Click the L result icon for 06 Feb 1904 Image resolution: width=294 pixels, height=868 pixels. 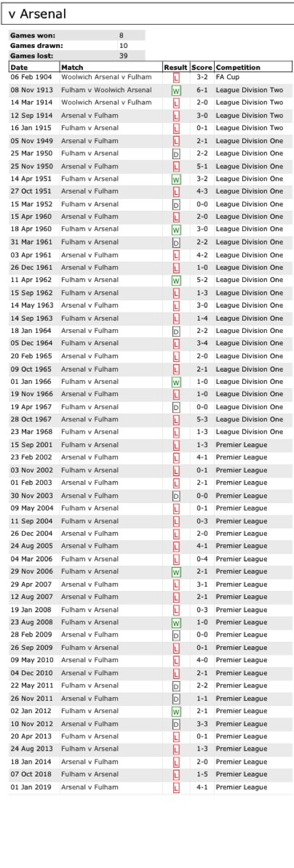click(176, 78)
